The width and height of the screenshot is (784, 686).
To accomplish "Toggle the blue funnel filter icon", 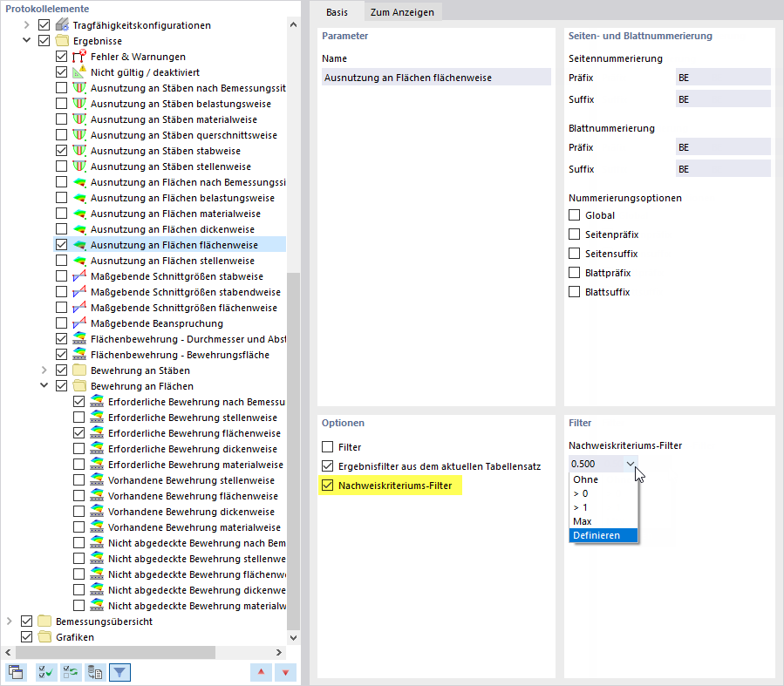I will click(119, 672).
